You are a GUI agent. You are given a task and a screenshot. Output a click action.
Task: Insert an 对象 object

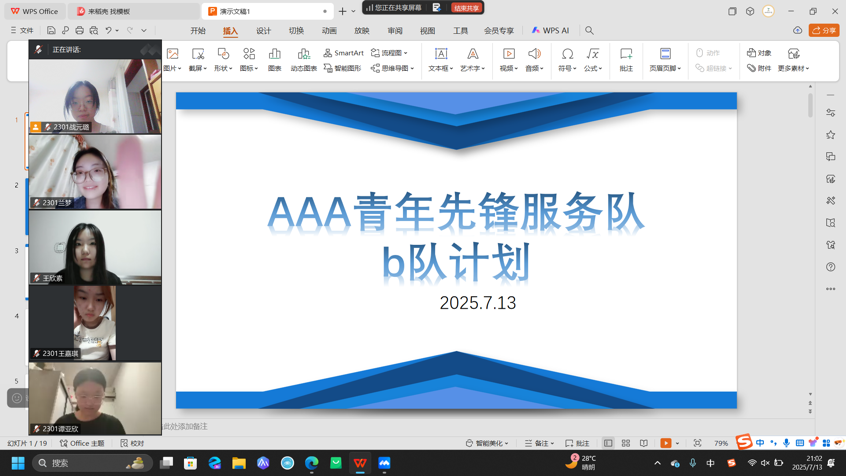click(759, 53)
